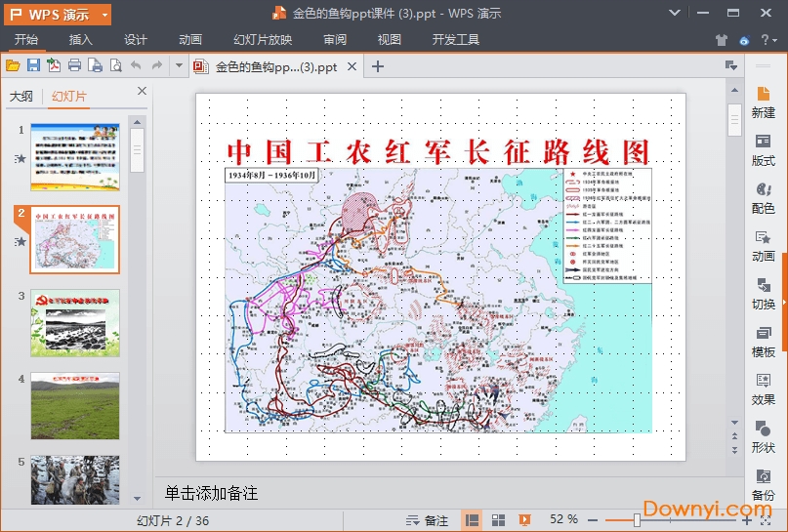Click the 动画 icon in right sidebar
Image resolution: width=788 pixels, height=532 pixels.
pyautogui.click(x=764, y=245)
